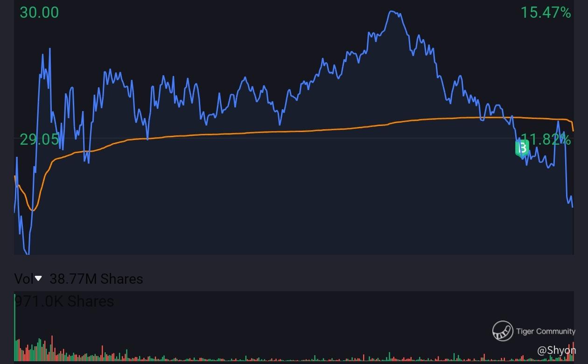Click the 38.77M Shares volume total
The width and height of the screenshot is (588, 364).
coord(96,279)
